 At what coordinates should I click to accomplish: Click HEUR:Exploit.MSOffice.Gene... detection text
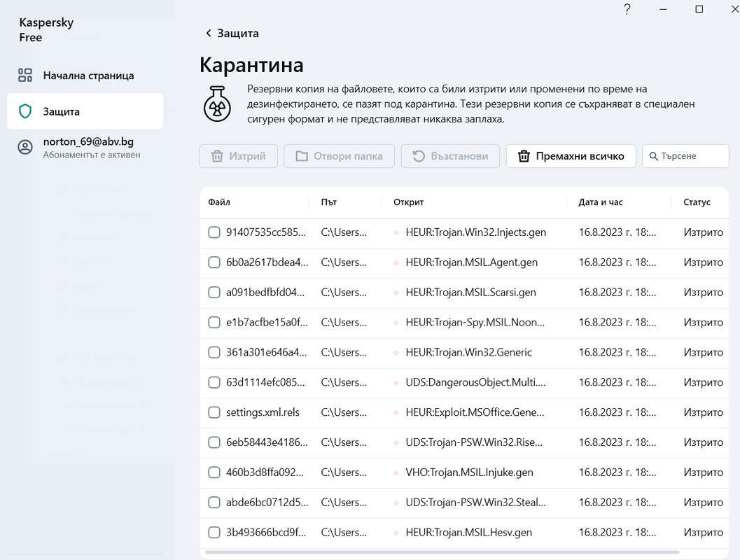pos(475,412)
